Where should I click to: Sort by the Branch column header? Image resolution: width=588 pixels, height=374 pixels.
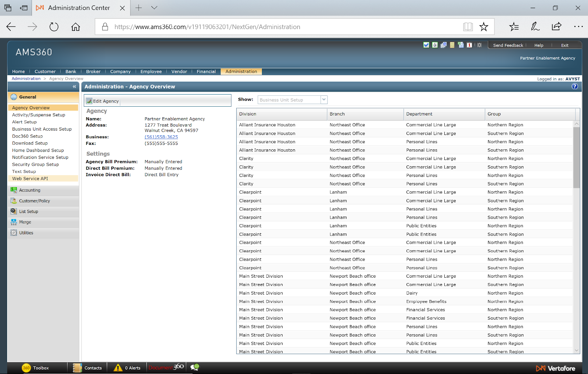click(365, 114)
